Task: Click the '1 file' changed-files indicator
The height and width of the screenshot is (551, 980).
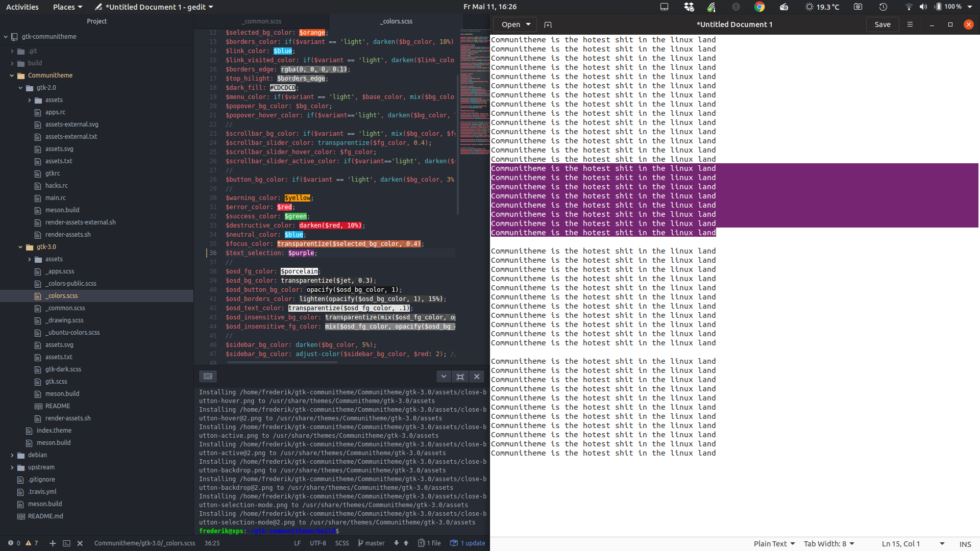Action: pos(429,543)
